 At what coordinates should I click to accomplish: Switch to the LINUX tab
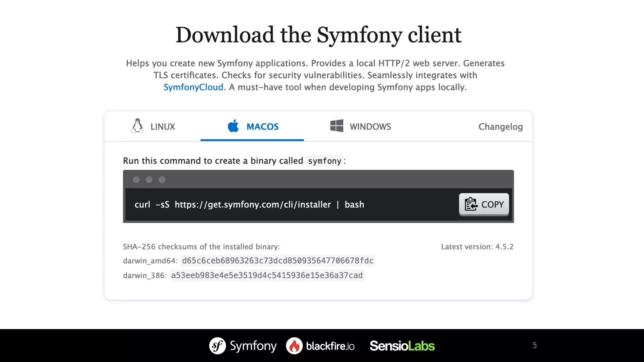(163, 127)
